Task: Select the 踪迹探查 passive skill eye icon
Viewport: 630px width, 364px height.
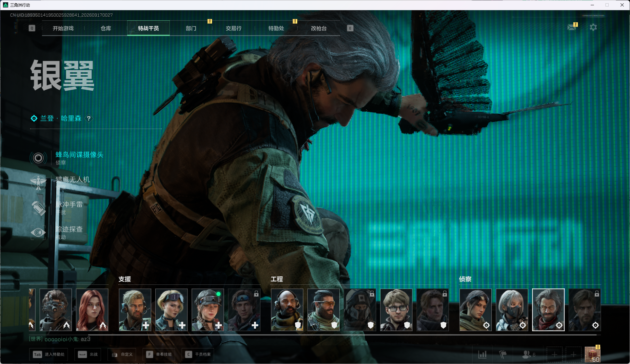Action: pos(38,233)
